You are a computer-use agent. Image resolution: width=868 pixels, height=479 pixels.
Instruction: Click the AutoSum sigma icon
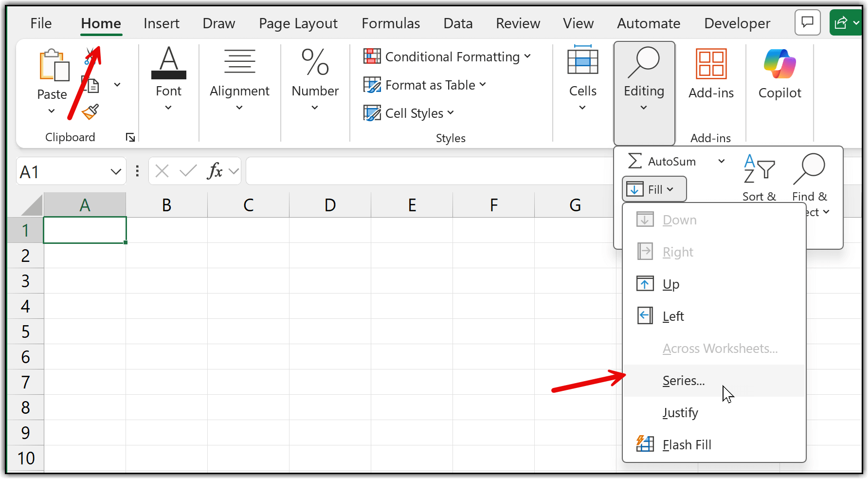[x=635, y=161]
